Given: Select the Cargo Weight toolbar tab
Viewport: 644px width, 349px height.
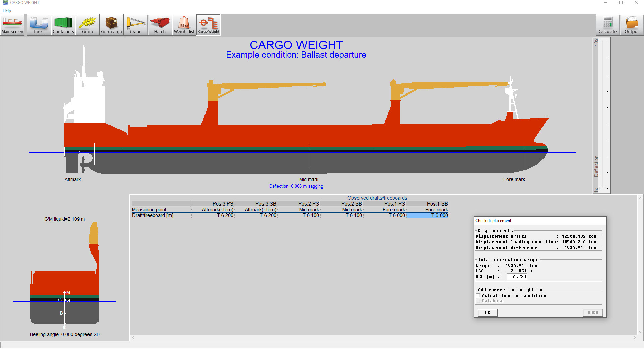Looking at the screenshot, I should [x=209, y=25].
